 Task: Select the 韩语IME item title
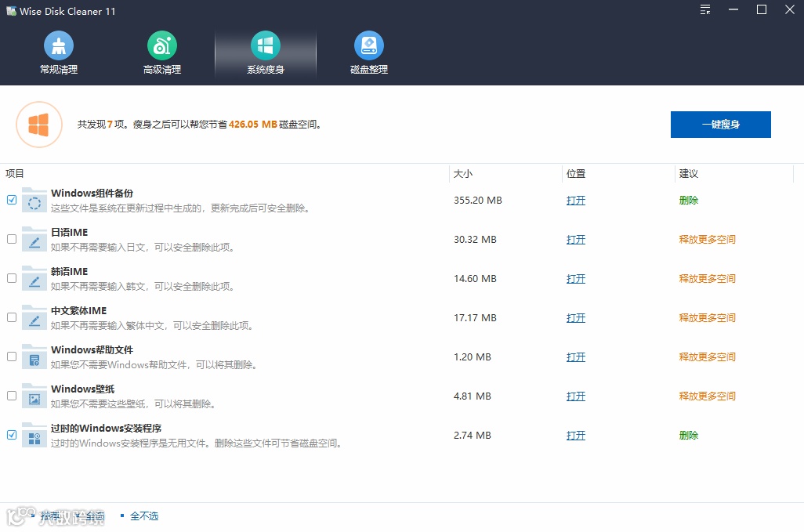tap(69, 272)
